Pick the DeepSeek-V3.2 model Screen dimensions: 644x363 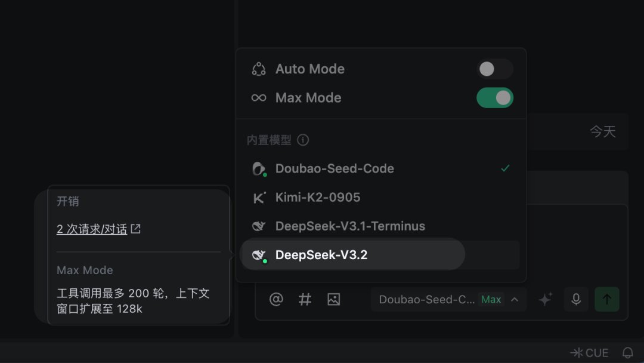(321, 255)
